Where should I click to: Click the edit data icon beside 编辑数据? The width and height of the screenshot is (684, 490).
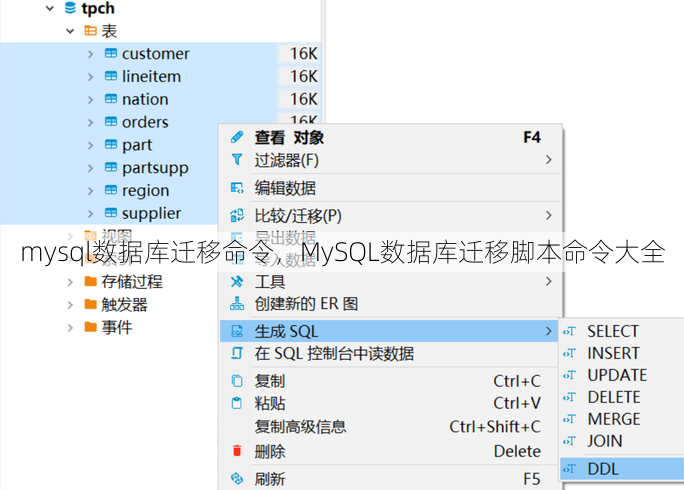237,188
